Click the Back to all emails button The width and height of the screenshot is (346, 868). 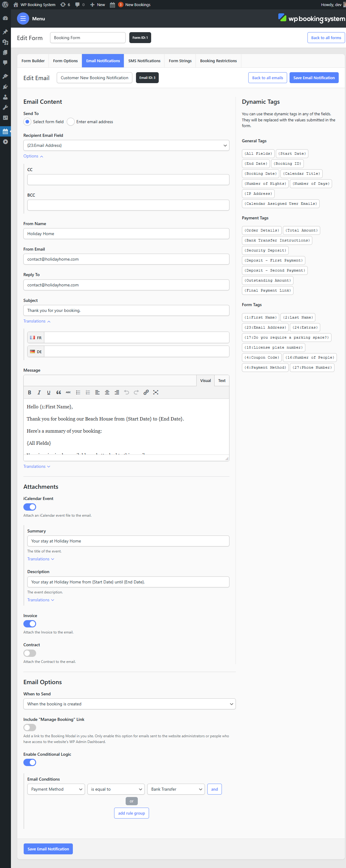tap(268, 78)
